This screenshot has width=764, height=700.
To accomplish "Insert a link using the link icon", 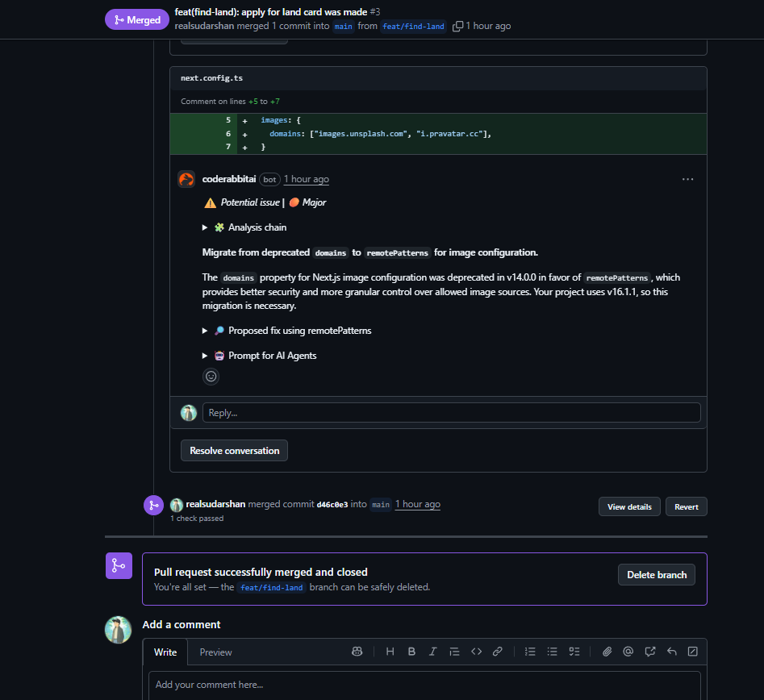I will click(x=497, y=651).
